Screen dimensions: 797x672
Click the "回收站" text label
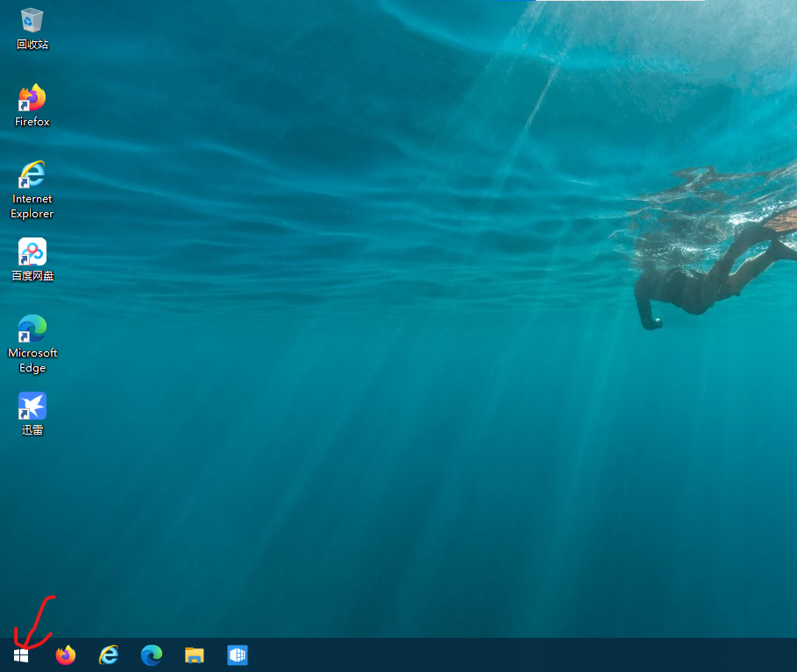coord(32,45)
